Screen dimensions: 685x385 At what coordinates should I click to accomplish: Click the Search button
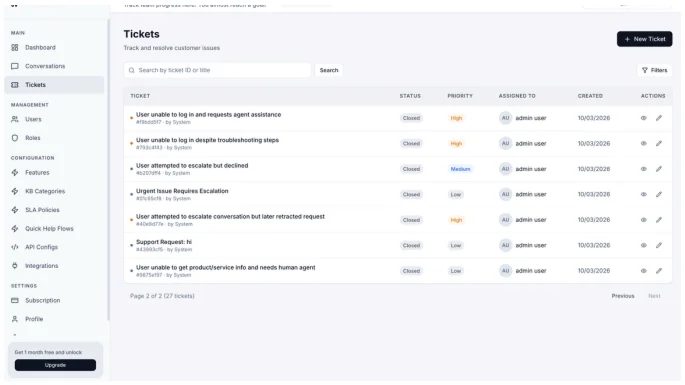[x=329, y=70]
